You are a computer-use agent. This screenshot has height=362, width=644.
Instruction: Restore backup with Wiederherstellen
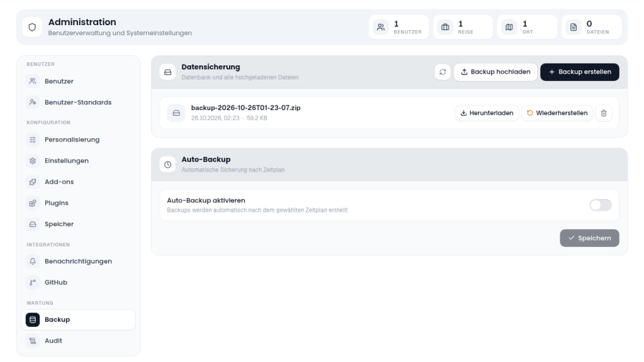557,113
